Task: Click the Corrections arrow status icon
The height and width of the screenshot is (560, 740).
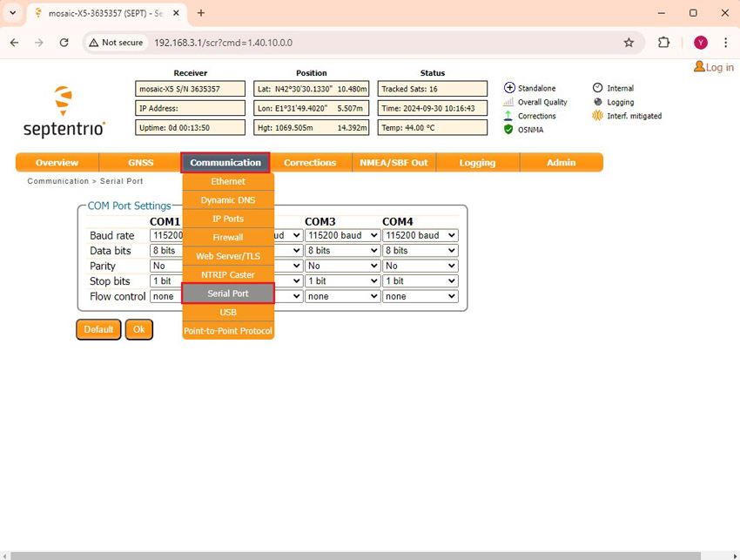Action: (x=509, y=116)
